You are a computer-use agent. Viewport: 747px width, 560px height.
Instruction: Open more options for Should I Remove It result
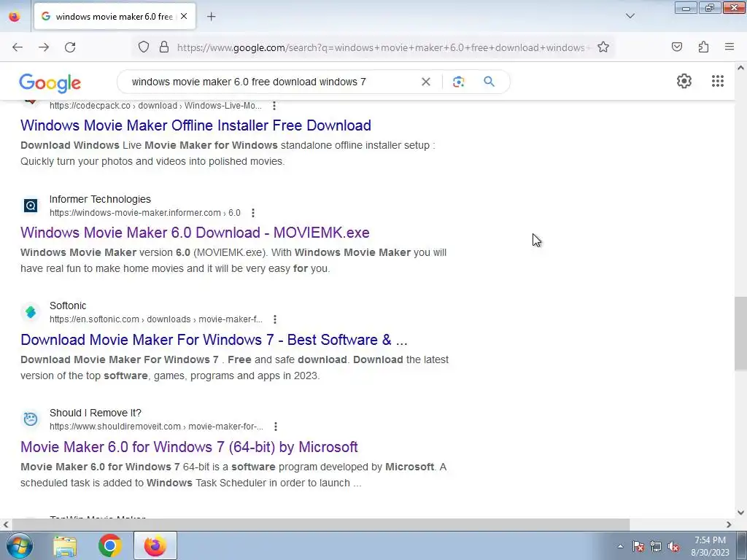click(275, 427)
